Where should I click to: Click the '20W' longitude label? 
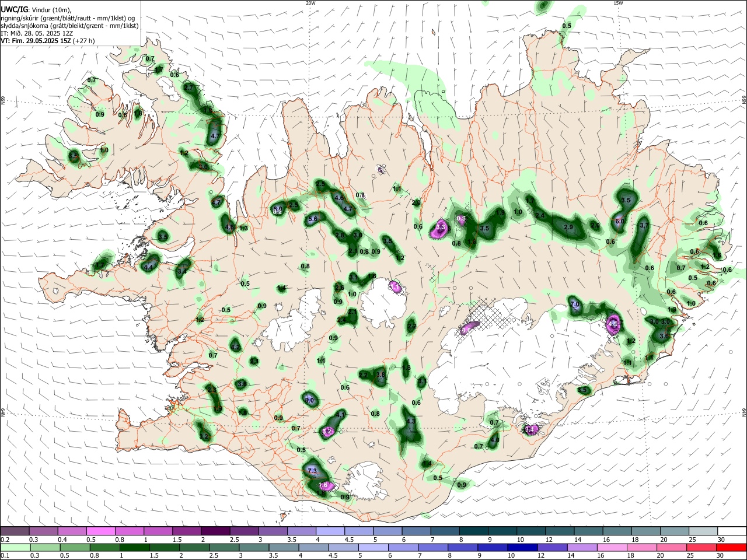[x=310, y=3]
